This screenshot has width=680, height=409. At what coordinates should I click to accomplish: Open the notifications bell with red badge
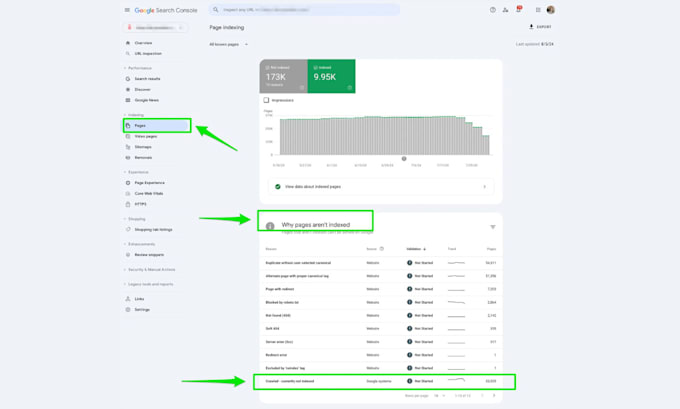click(519, 9)
